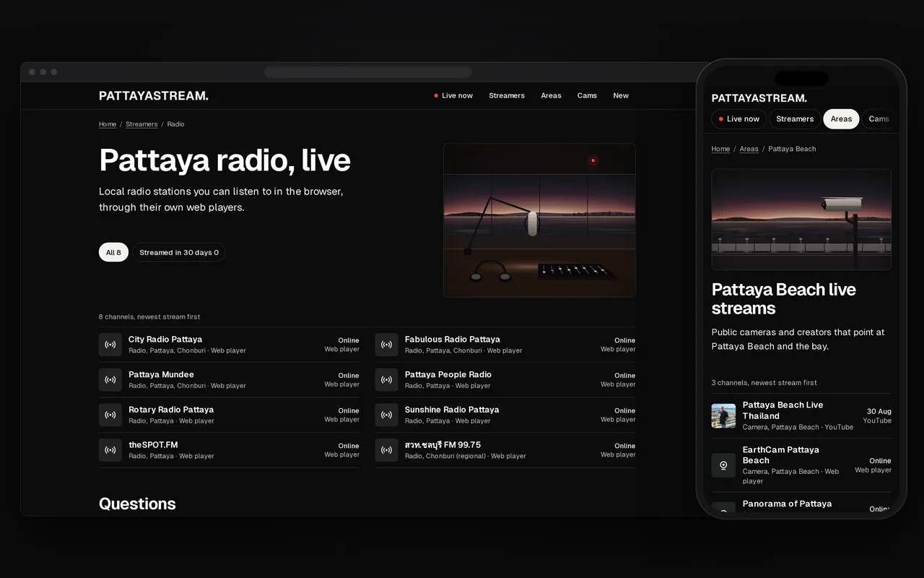The image size is (924, 578).
Task: Go to Streamers in desktop navigation
Action: tap(507, 95)
